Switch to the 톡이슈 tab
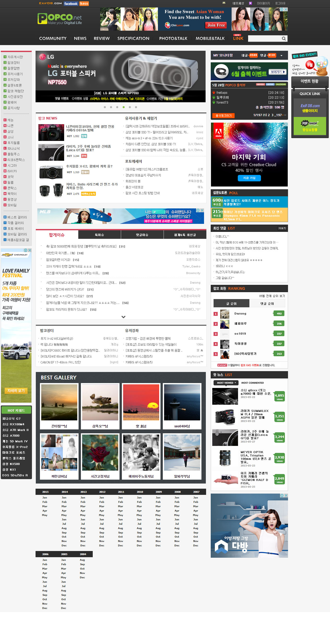330x644 pixels. point(99,235)
